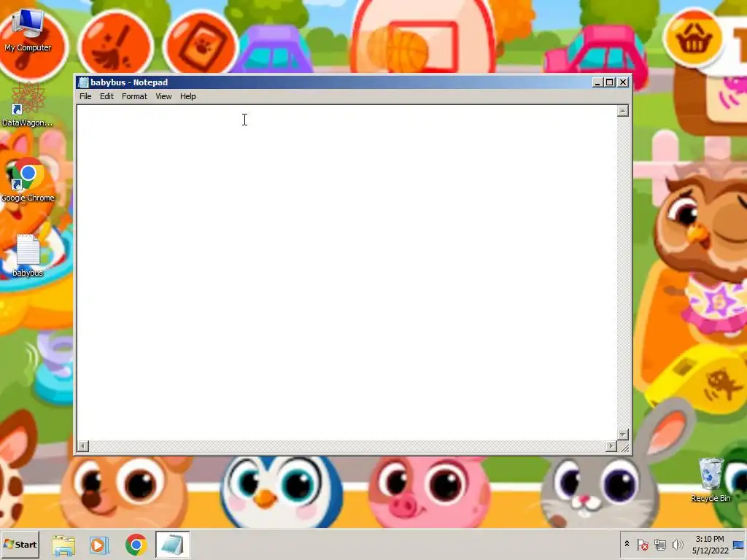Open the Help menu
The width and height of the screenshot is (747, 560).
[187, 96]
